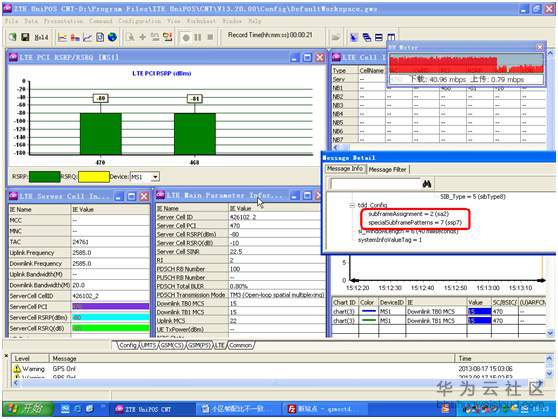Start recording with the round record button
This screenshot has width=558, height=419.
point(186,37)
